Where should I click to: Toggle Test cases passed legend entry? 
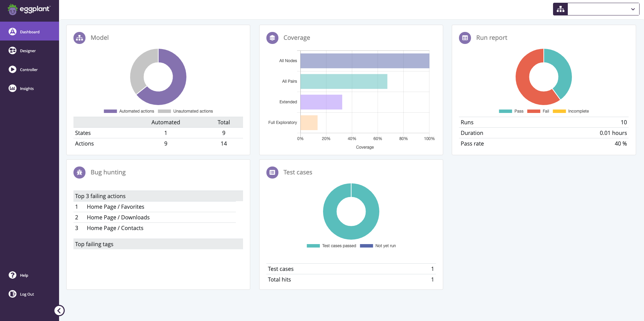[x=331, y=245]
